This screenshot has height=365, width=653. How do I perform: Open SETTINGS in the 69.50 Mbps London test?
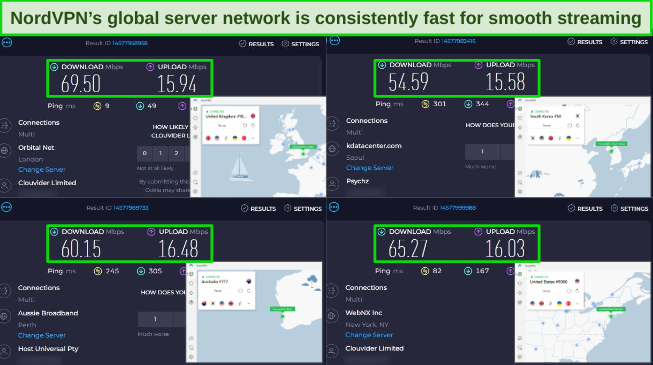pos(300,44)
